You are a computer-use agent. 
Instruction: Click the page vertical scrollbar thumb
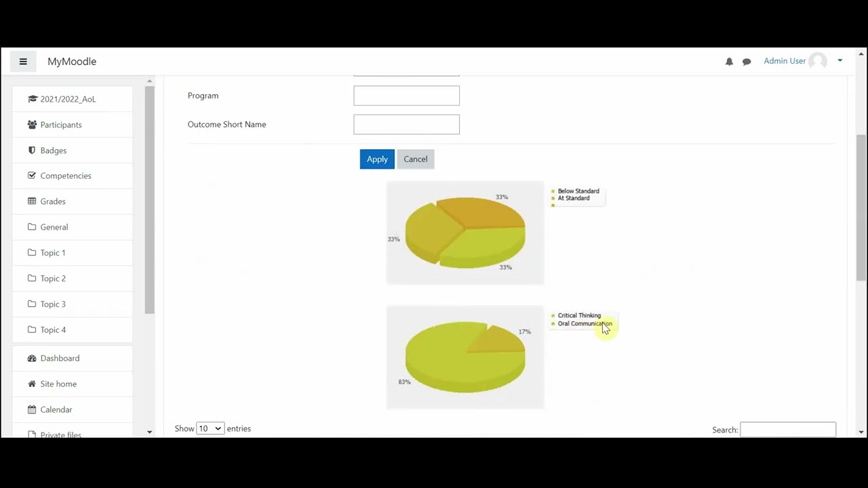point(861,208)
